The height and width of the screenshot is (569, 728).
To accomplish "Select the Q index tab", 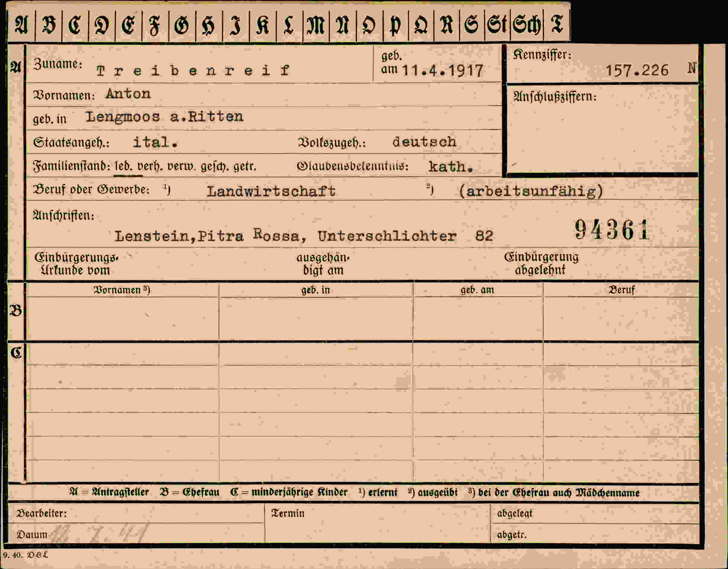I will 421,25.
